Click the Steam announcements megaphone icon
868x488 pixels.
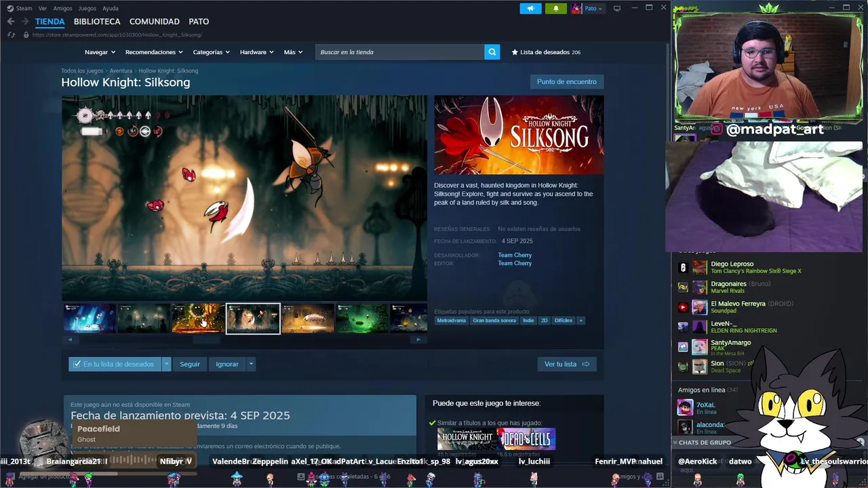[530, 8]
